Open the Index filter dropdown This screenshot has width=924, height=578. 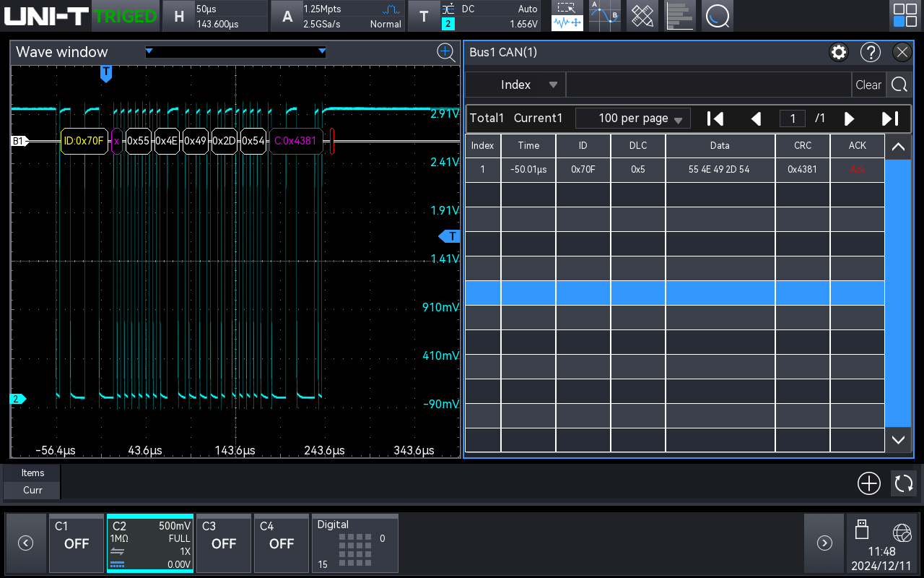515,85
